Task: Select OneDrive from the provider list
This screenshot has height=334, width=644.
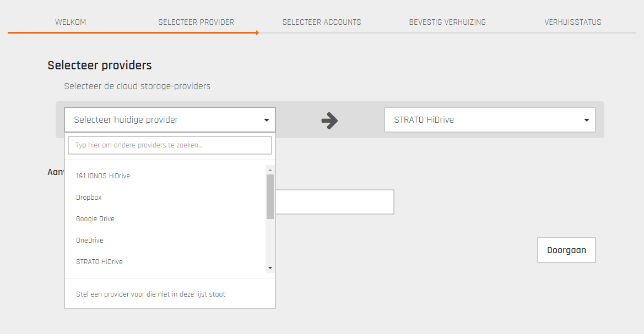Action: pyautogui.click(x=90, y=240)
